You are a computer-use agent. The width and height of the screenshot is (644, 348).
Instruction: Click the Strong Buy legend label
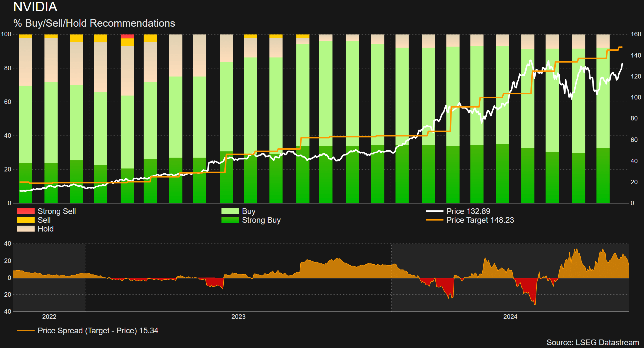[x=261, y=220]
